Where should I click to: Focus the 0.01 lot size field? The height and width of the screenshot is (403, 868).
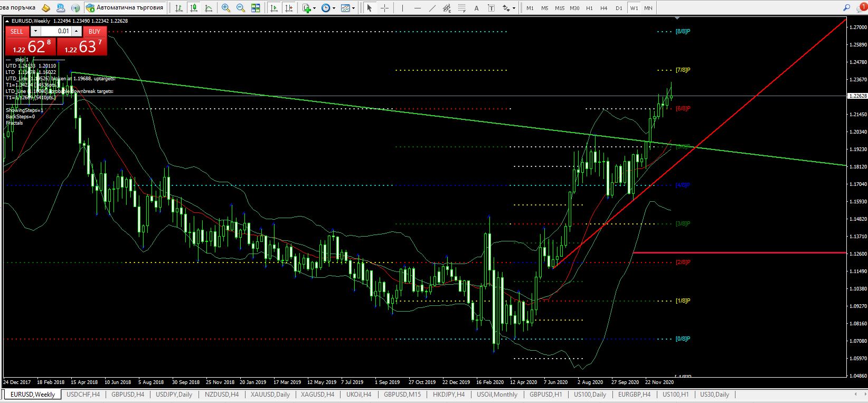pos(56,31)
